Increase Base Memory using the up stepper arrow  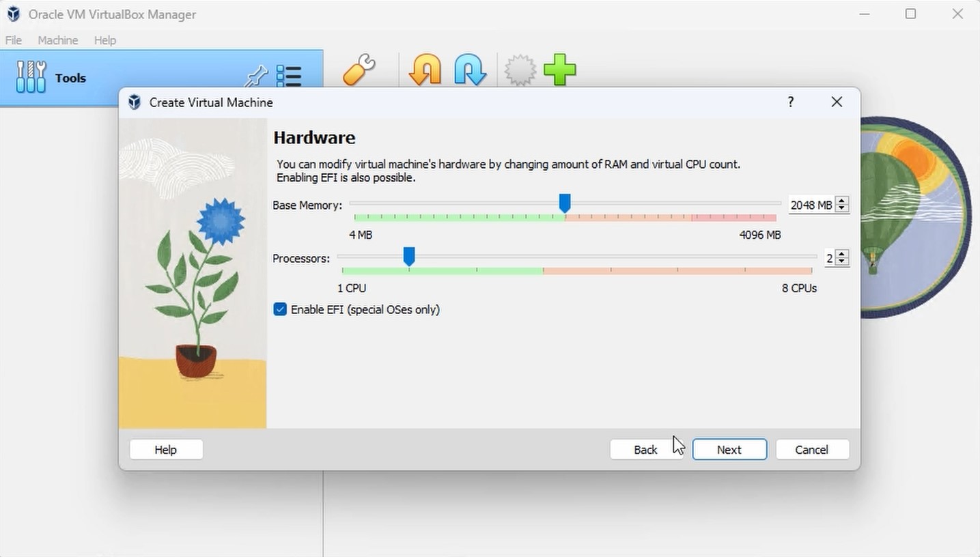coord(843,200)
